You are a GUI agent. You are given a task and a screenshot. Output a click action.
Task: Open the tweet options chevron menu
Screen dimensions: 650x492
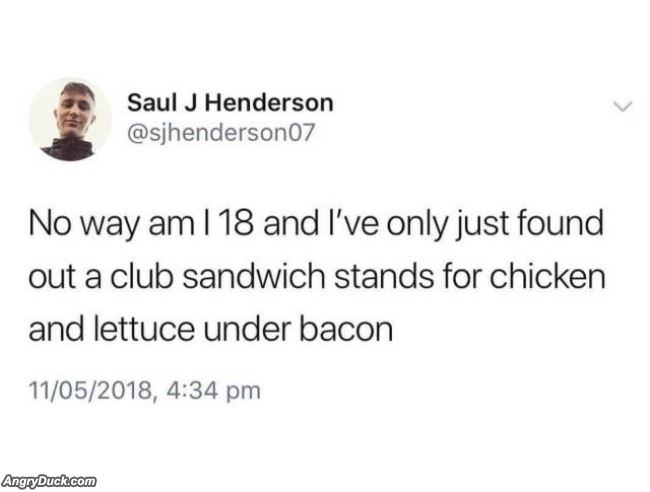(623, 107)
